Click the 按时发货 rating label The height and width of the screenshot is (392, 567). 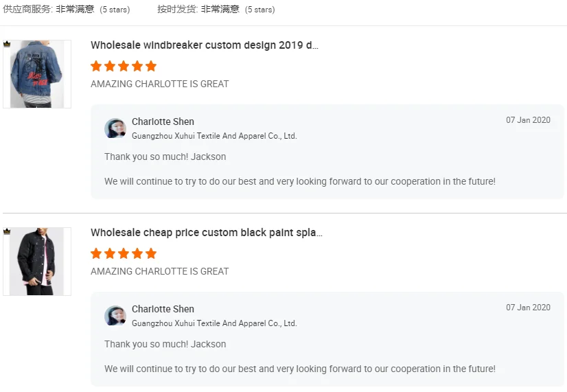pyautogui.click(x=176, y=10)
